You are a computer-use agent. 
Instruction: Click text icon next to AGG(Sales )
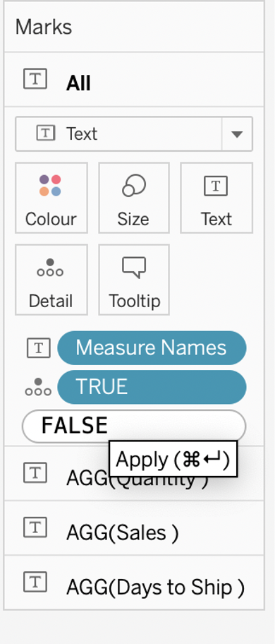pos(35,527)
